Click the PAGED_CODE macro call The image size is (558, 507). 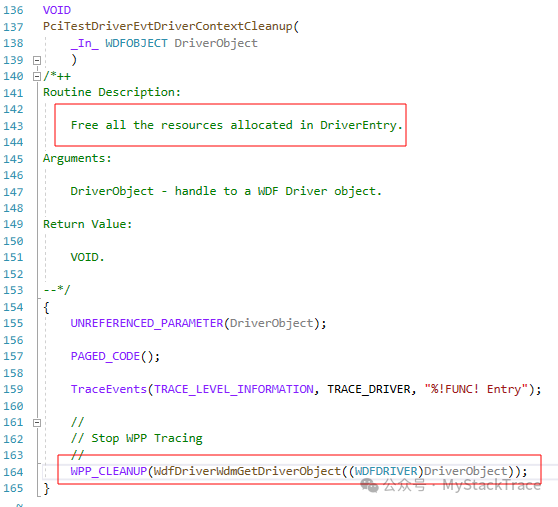coord(115,356)
